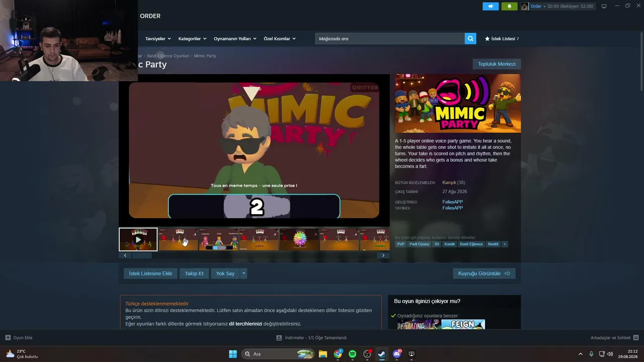Click the network icon in system tray
This screenshot has width=644, height=362.
click(602, 354)
